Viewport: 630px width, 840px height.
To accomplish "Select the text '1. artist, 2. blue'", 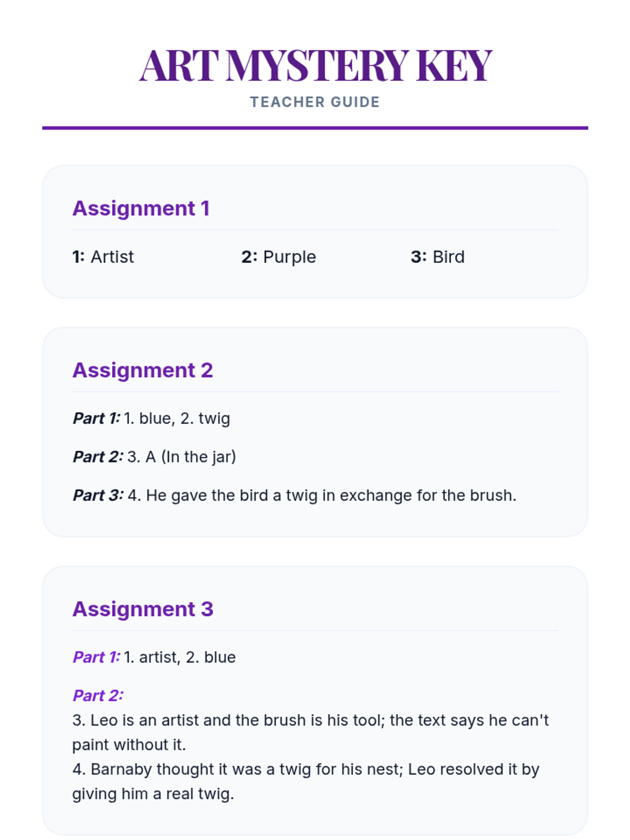I will click(x=180, y=657).
